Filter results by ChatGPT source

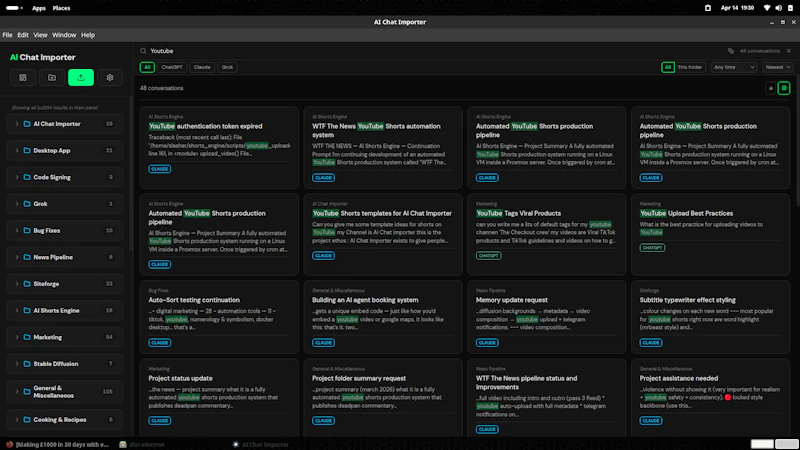tap(172, 67)
